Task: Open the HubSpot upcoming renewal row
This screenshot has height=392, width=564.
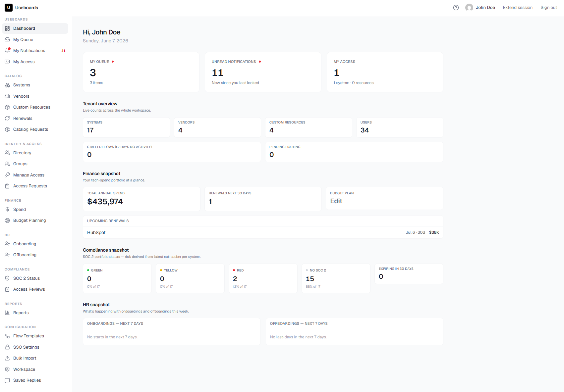Action: click(x=263, y=232)
